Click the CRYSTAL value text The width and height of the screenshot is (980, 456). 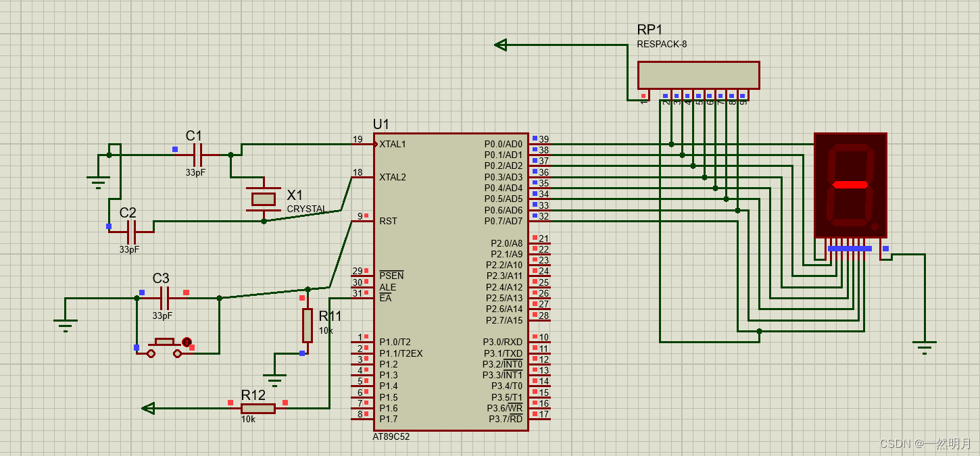point(307,209)
